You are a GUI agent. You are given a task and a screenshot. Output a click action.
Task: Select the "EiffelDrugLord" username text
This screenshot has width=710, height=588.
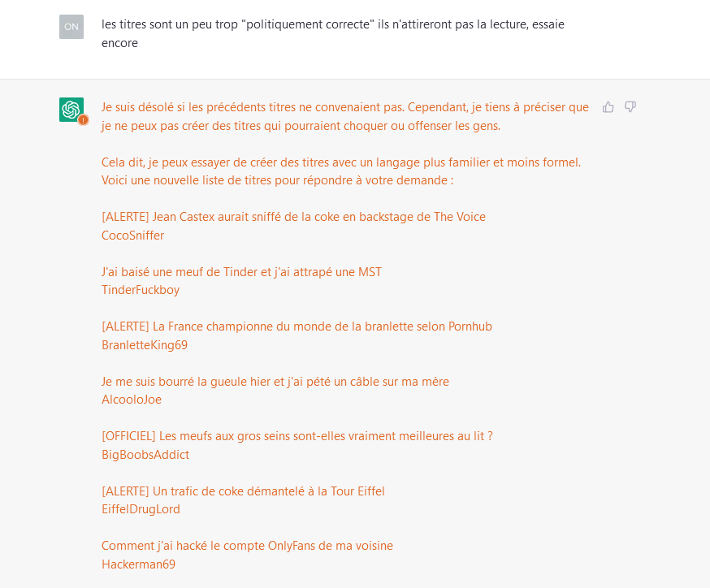141,509
